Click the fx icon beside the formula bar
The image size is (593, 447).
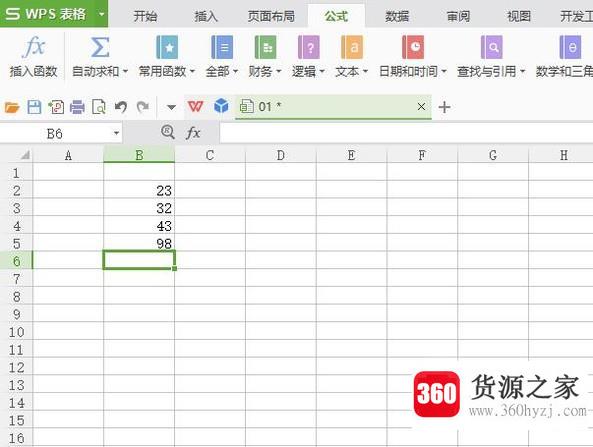coord(193,133)
